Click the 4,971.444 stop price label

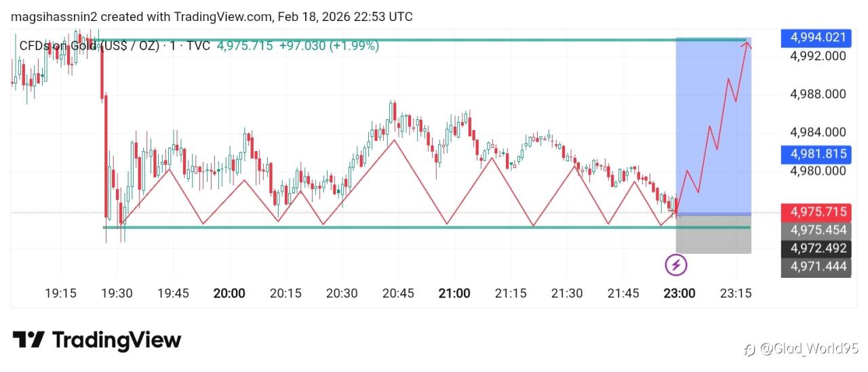pyautogui.click(x=814, y=267)
